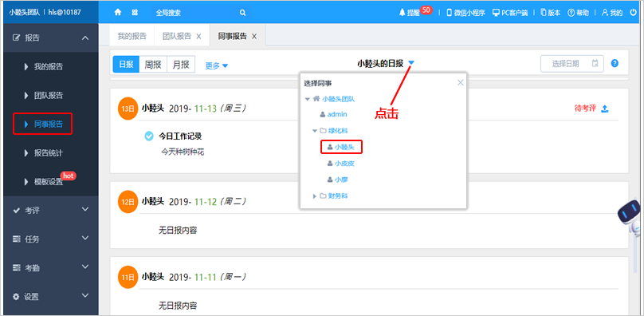Image resolution: width=644 pixels, height=316 pixels.
Task: Open the 选择日期 date picker
Action: coord(572,64)
